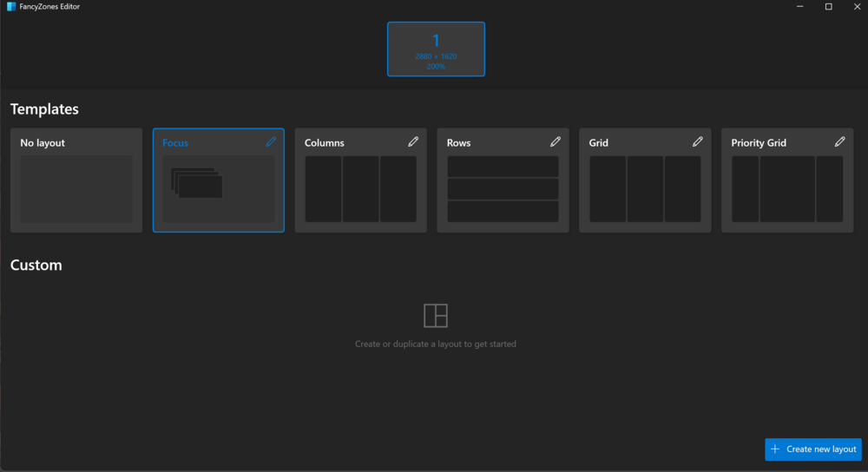Open the Columns template edit pencil
The image size is (868, 472).
click(413, 141)
